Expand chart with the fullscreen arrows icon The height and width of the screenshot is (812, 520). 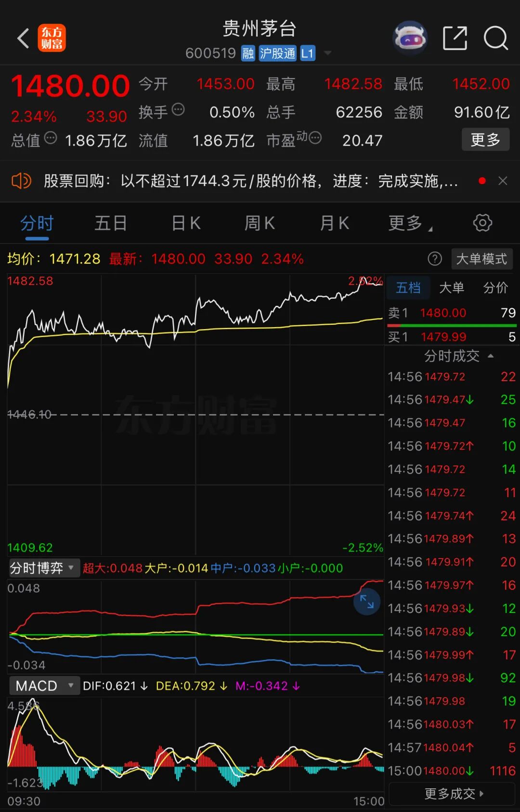[x=367, y=601]
